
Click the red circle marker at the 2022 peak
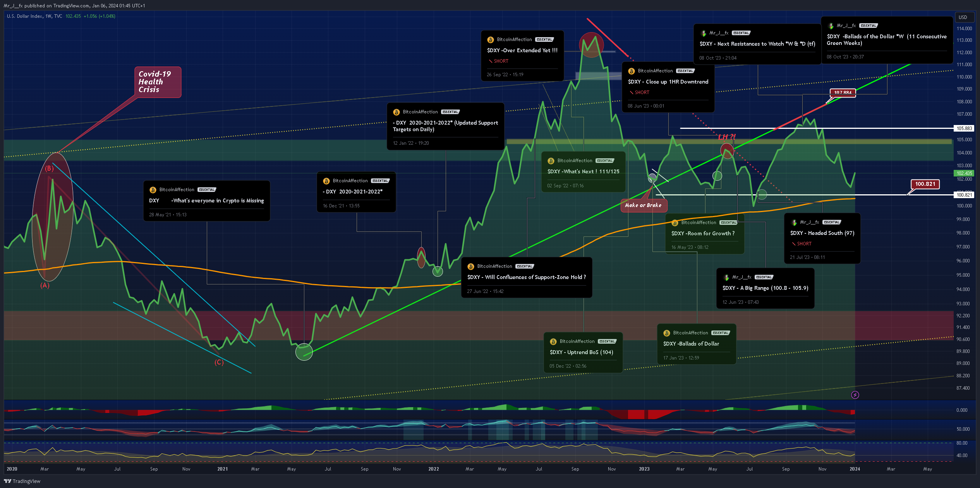point(591,45)
